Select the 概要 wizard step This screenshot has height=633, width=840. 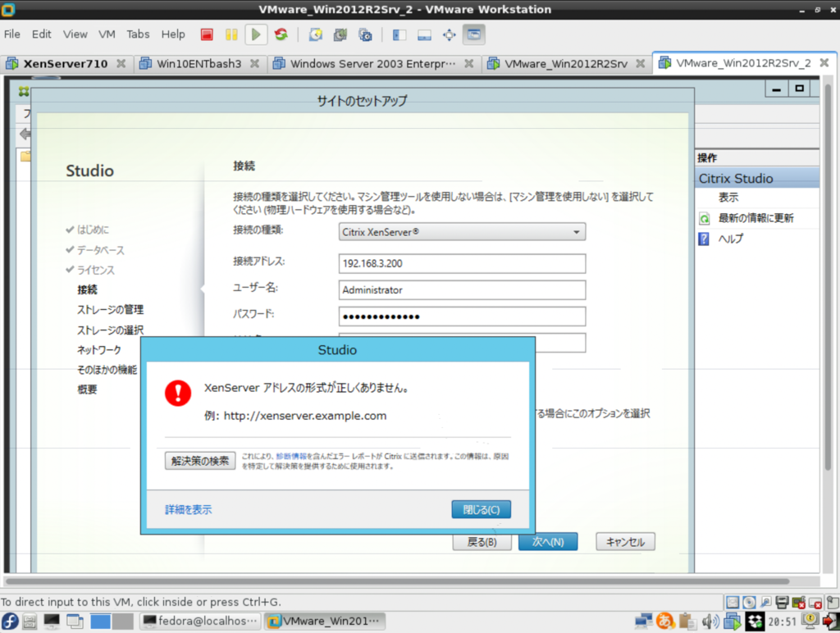click(87, 389)
